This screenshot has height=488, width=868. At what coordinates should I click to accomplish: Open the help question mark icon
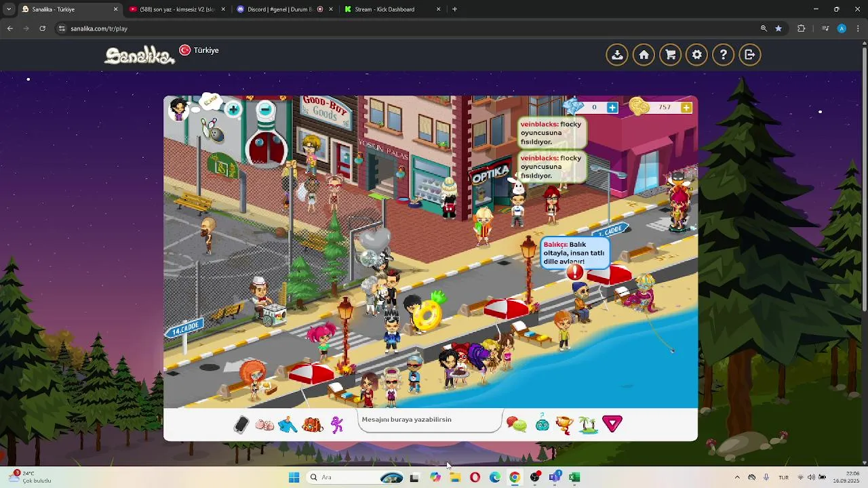click(724, 55)
